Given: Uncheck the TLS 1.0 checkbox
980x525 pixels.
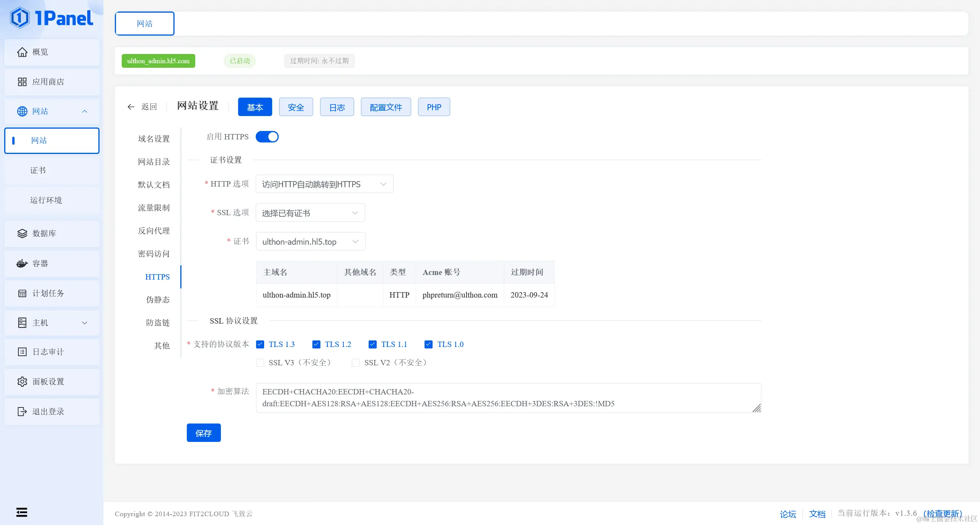Looking at the screenshot, I should pyautogui.click(x=428, y=344).
